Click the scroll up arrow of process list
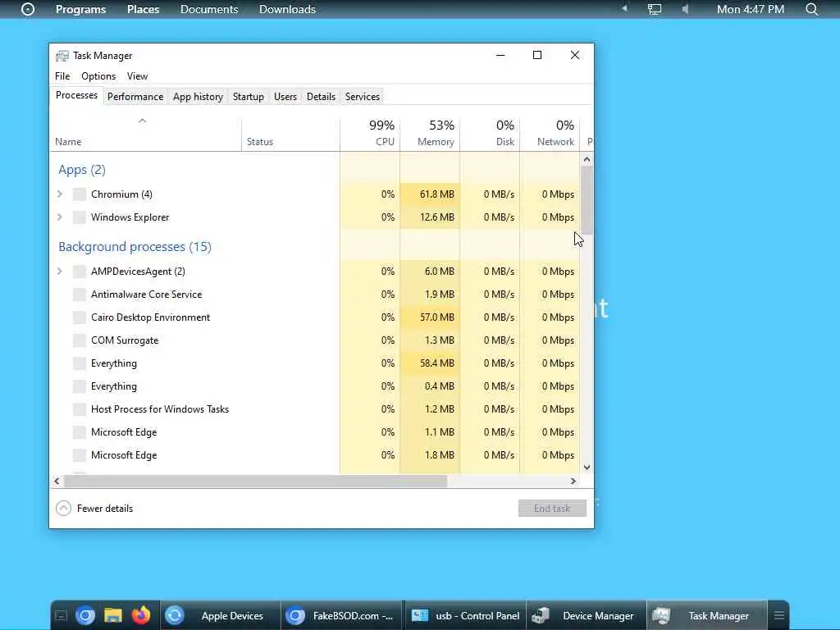 coord(587,159)
